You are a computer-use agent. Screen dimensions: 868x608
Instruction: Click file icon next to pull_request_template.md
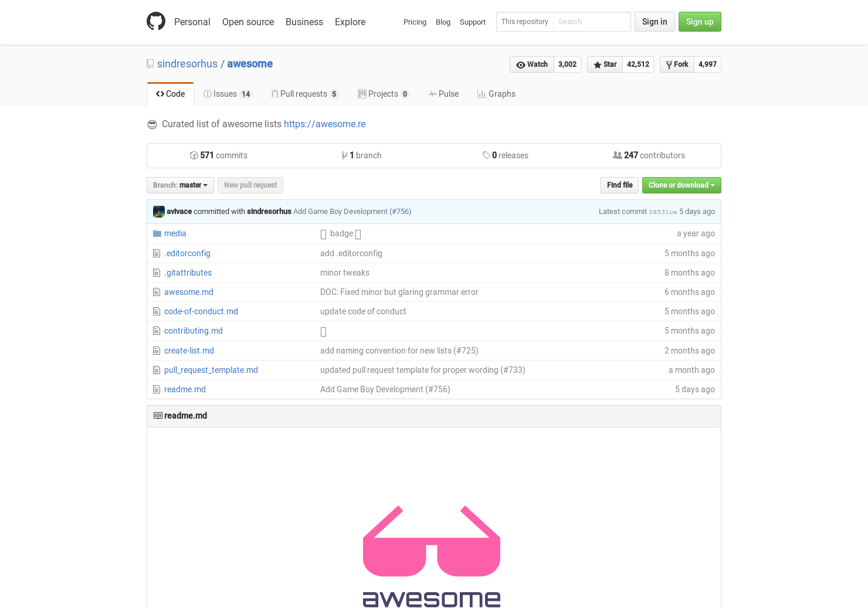[x=157, y=370]
